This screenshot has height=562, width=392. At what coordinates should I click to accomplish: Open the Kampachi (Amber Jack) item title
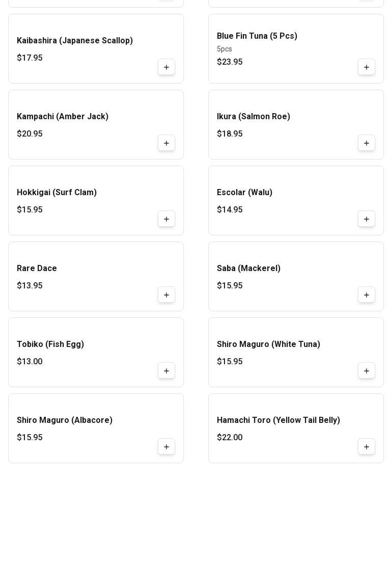[x=63, y=117]
